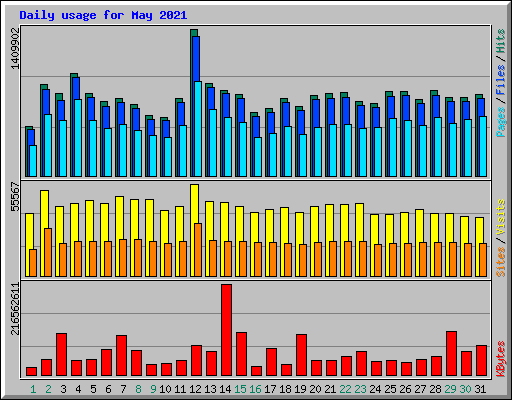Click the red KBytes bar for day 29
This screenshot has width=512, height=400.
pos(451,354)
